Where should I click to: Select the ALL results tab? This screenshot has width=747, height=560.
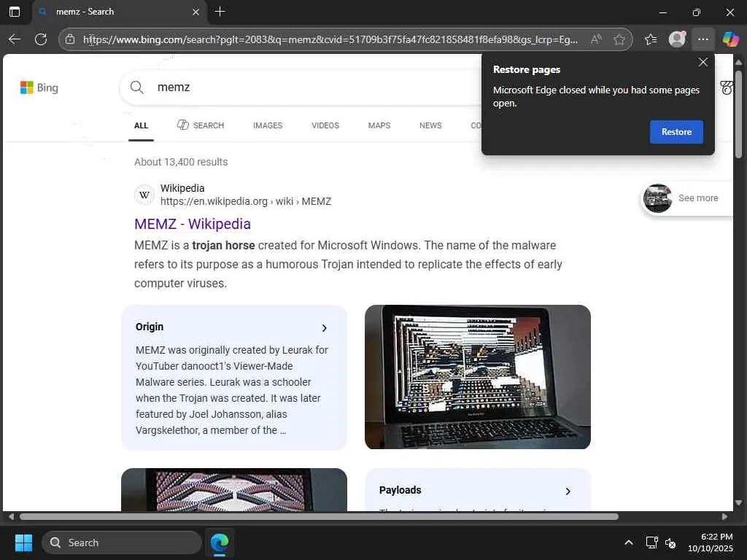[141, 125]
